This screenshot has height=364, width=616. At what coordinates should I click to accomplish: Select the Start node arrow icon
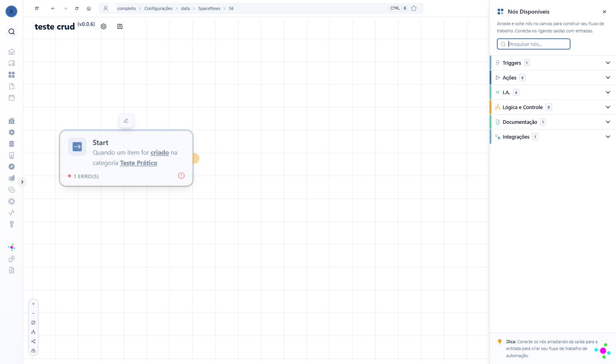tap(77, 147)
